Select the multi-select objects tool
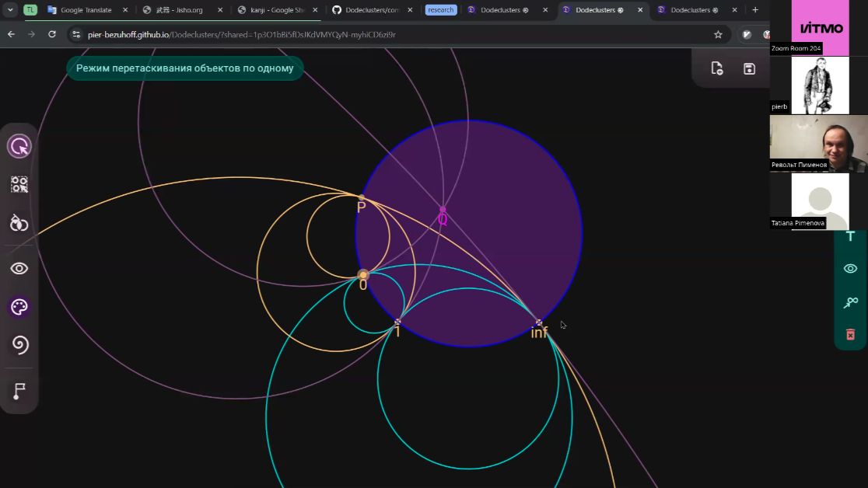This screenshot has width=868, height=488. click(x=19, y=184)
